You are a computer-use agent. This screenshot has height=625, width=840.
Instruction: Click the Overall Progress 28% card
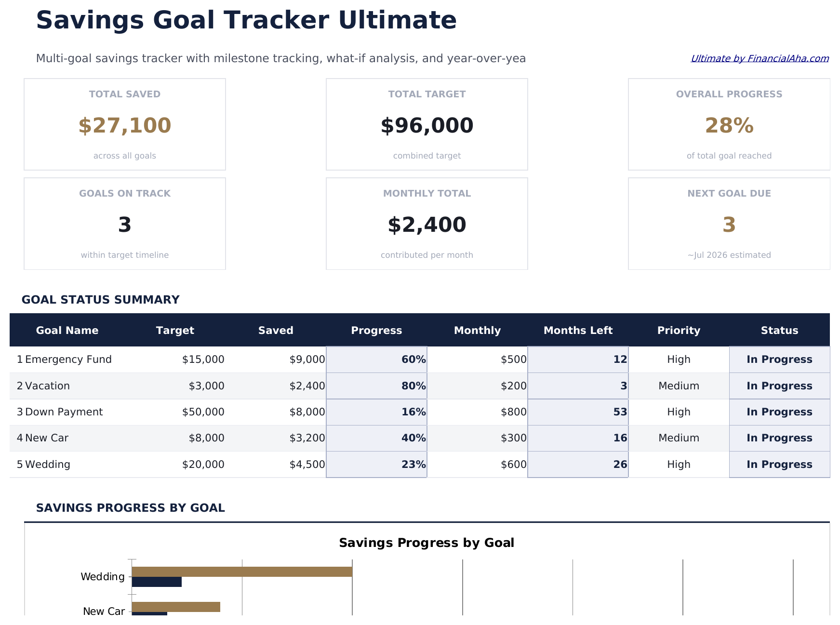[729, 124]
